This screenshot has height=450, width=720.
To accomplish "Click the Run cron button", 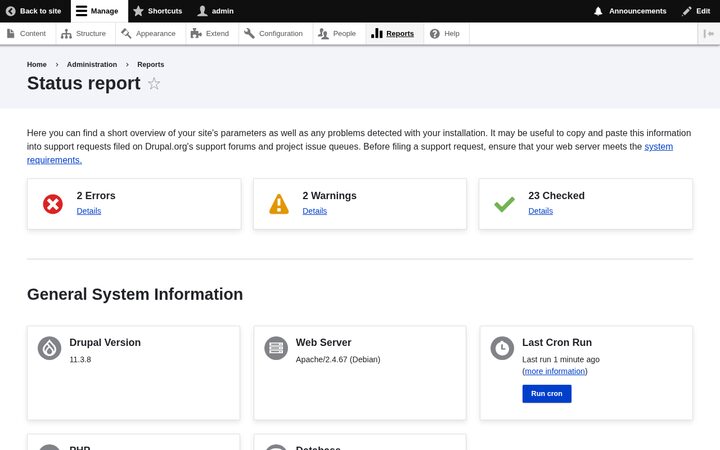I will (547, 394).
